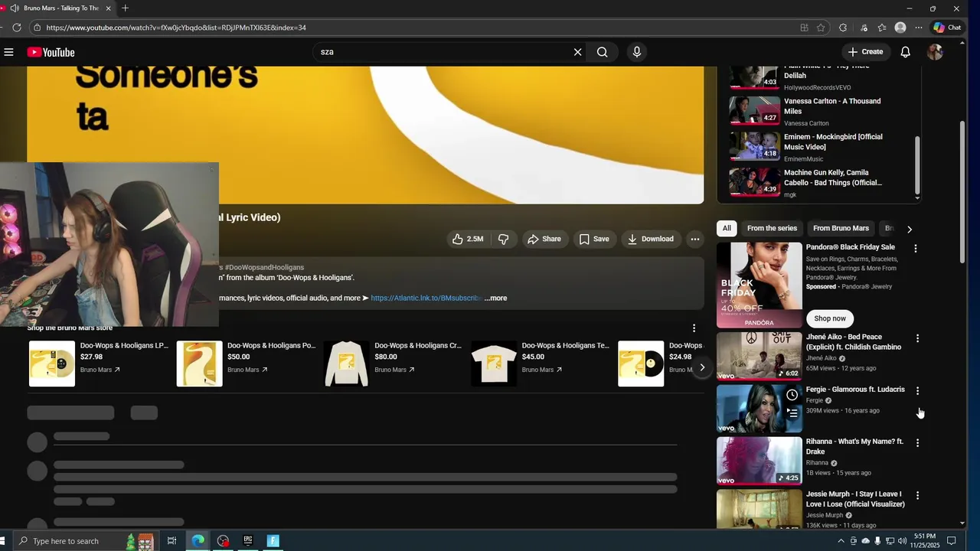Viewport: 980px width, 551px height.
Task: Run search with the magnifier button
Action: tap(603, 52)
